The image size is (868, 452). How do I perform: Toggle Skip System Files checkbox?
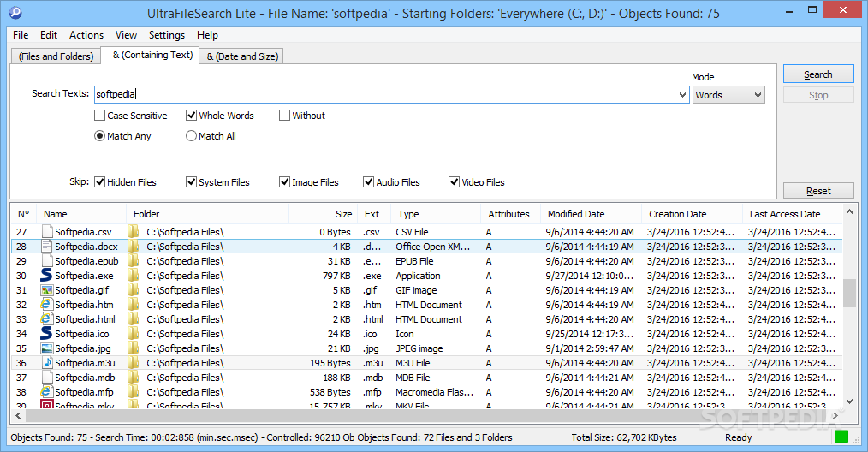192,181
